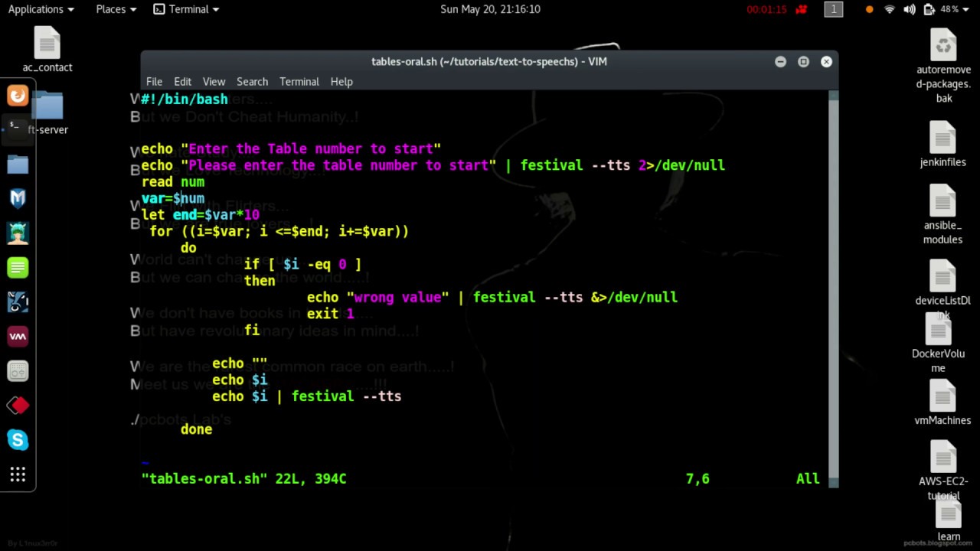
Task: Click the 'read num' line
Action: [173, 182]
